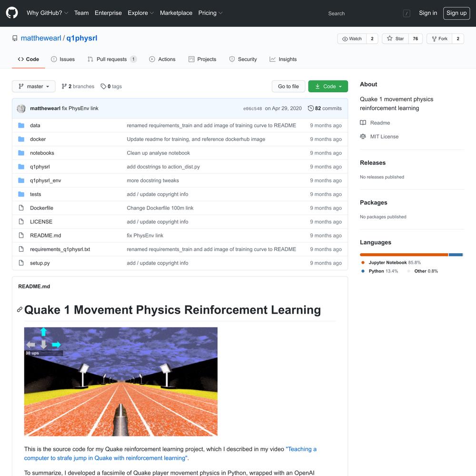Click the branch icon beside 2 branches
Screen dimensions: 476x476
click(64, 87)
